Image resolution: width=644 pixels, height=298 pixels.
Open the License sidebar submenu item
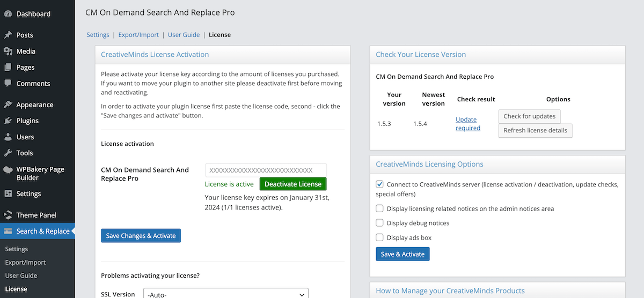(x=16, y=289)
